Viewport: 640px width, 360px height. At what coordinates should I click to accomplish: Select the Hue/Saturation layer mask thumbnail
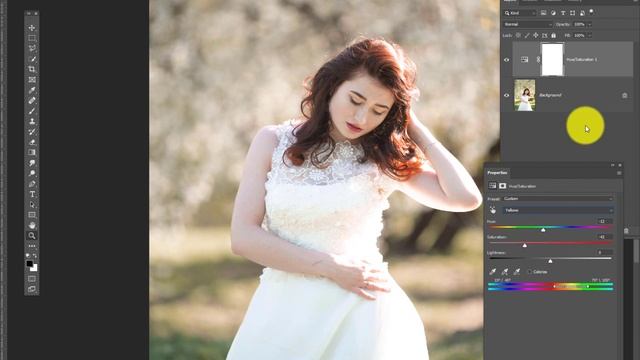(x=552, y=60)
